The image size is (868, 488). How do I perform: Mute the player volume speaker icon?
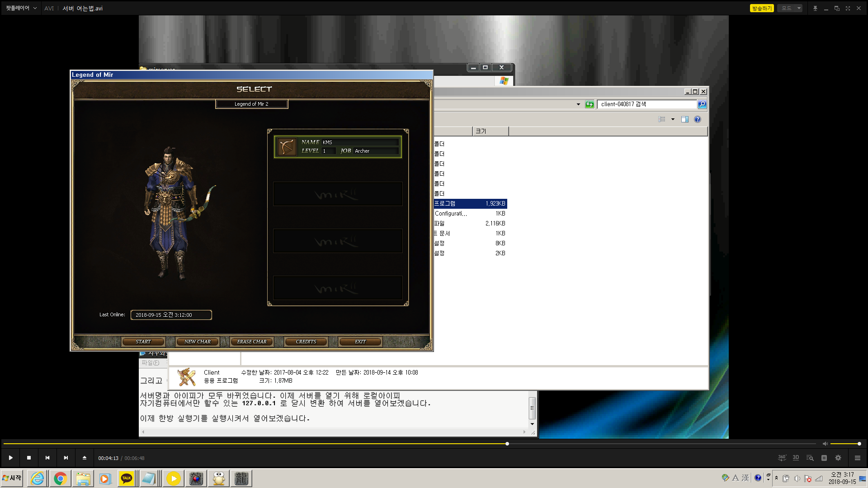point(825,444)
